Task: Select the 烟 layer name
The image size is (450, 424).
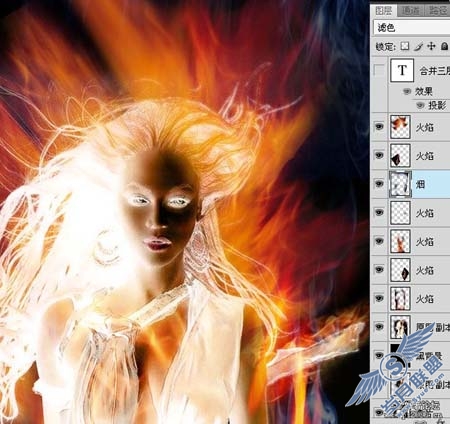Action: [420, 184]
